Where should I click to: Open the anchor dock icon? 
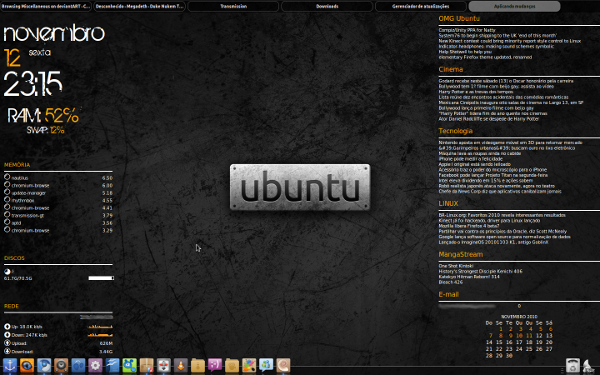coord(10,365)
